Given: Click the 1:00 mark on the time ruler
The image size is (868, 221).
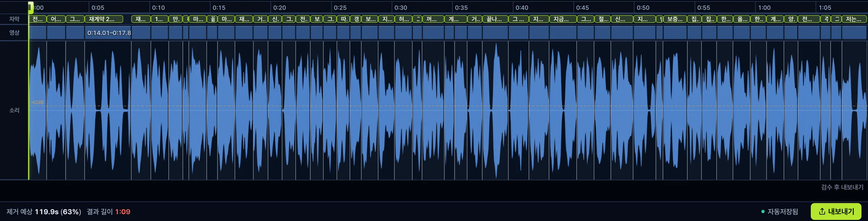Looking at the screenshot, I should [764, 8].
